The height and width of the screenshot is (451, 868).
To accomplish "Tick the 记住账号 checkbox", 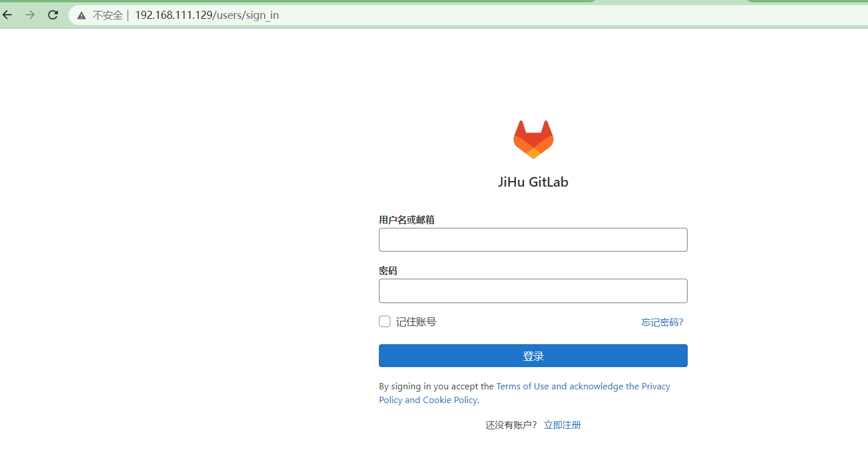I will tap(385, 321).
